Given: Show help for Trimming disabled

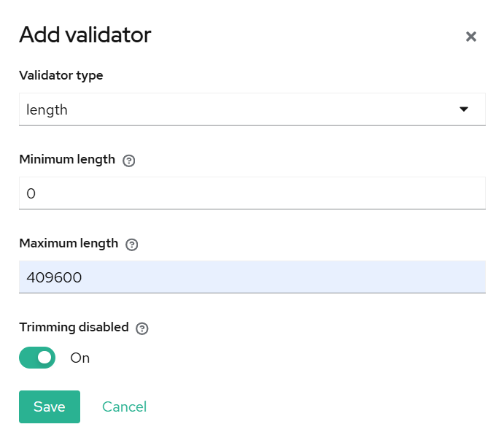Looking at the screenshot, I should click(x=142, y=328).
